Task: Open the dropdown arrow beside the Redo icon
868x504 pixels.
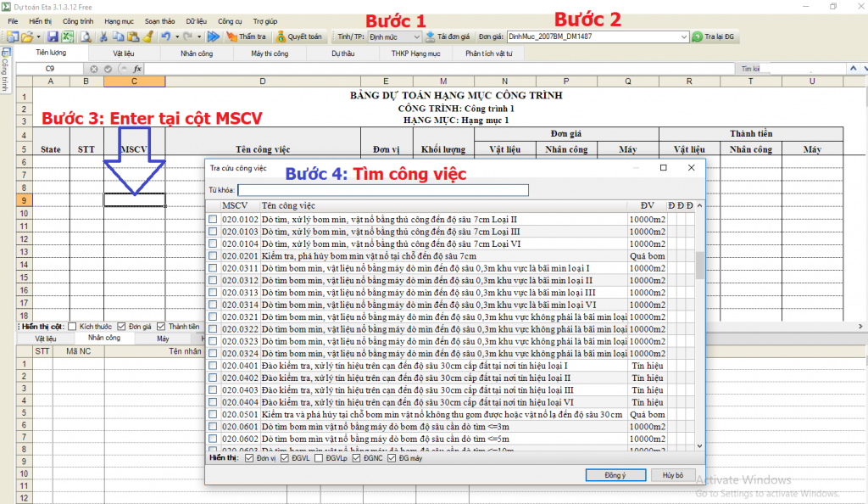Action: (199, 37)
